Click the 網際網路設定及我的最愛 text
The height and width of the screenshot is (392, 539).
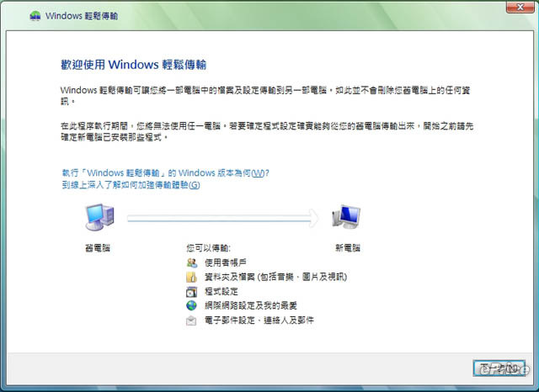point(251,305)
